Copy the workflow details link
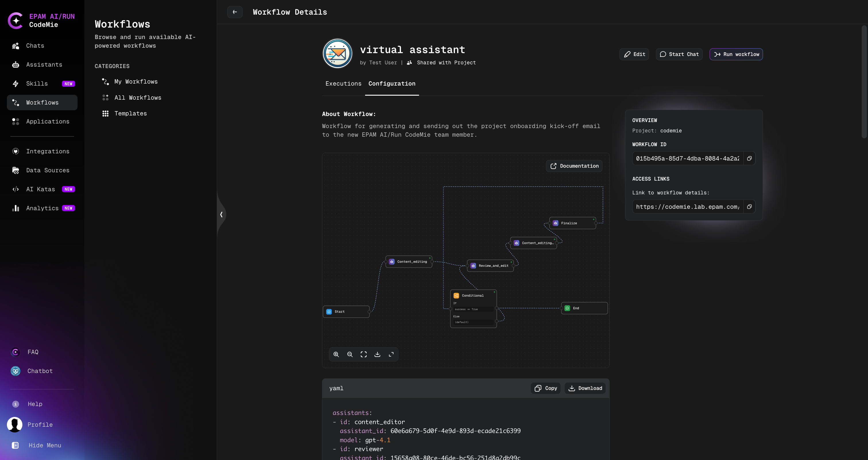868x460 pixels. 749,206
